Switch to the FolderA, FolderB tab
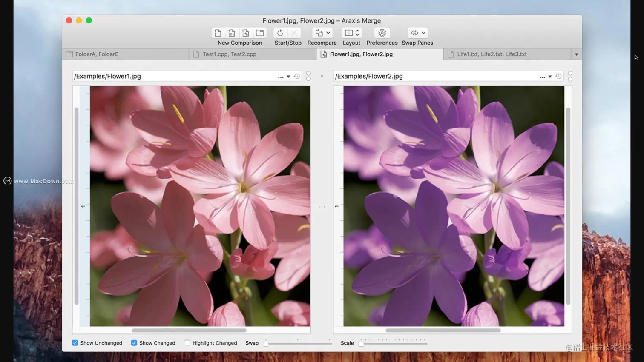The width and height of the screenshot is (644, 362). pos(126,54)
